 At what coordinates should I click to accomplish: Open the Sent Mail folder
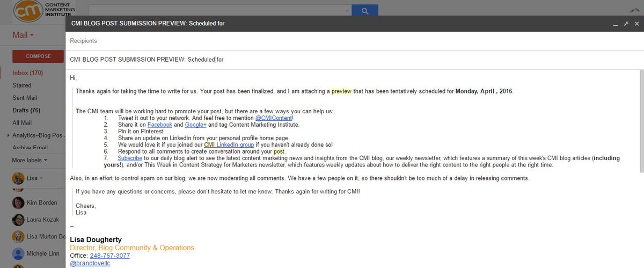point(25,98)
